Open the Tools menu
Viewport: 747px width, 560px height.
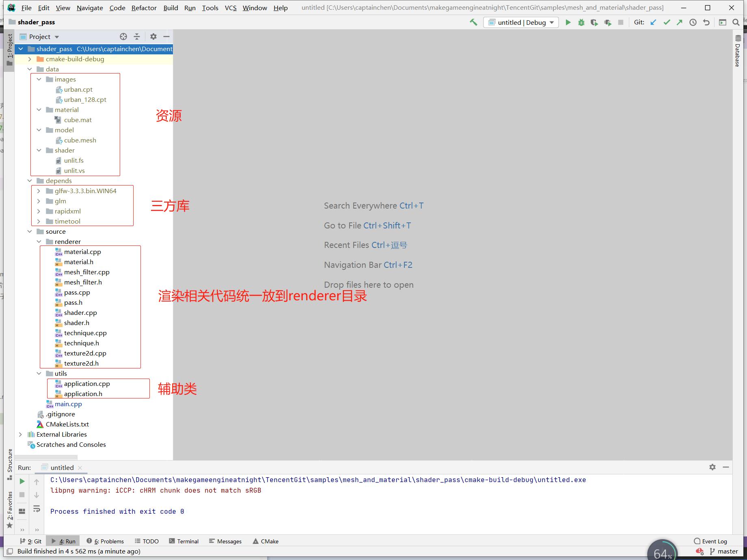tap(210, 8)
